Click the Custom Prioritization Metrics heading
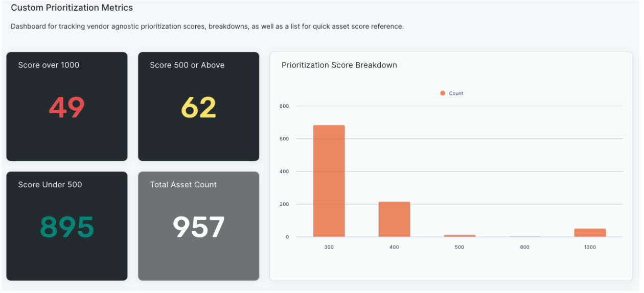Viewport: 644px width, 293px height. coord(72,8)
